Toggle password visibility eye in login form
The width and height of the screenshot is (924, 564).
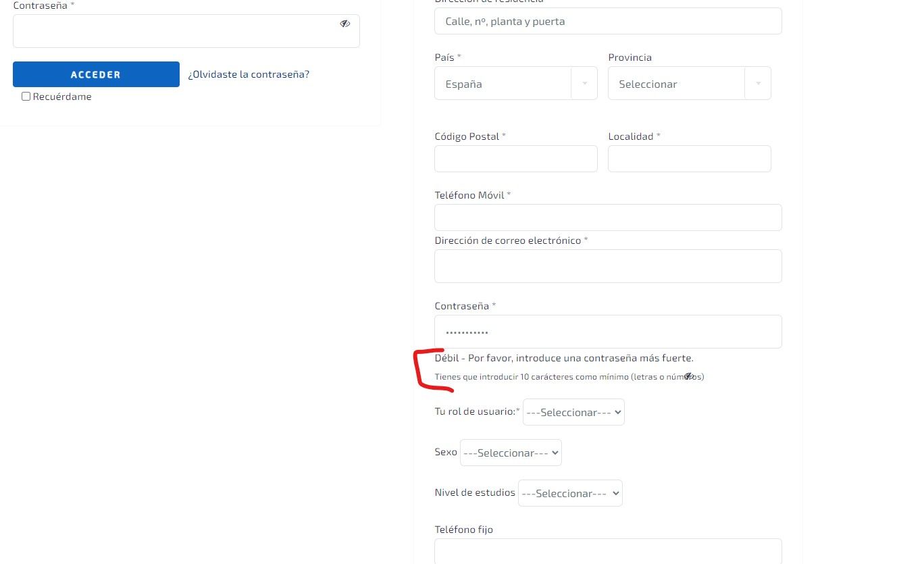click(344, 23)
